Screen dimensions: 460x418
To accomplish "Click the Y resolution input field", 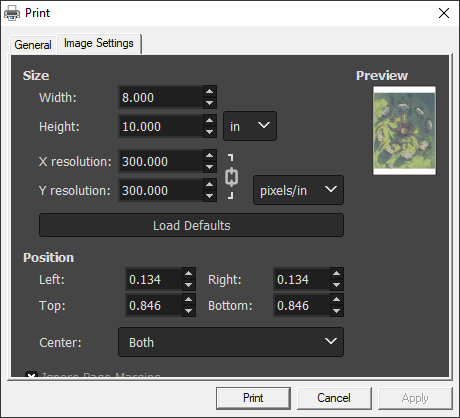I will point(161,190).
